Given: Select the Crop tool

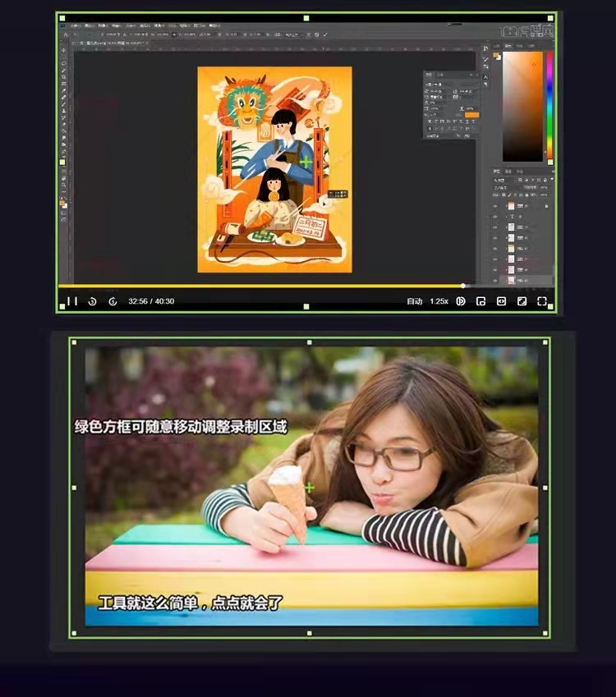Looking at the screenshot, I should pos(63,77).
